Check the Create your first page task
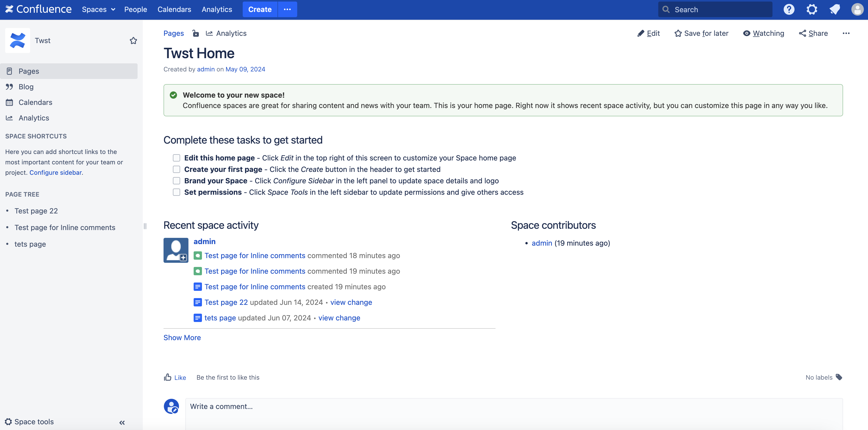Screen dimensions: 868x430 (176, 169)
